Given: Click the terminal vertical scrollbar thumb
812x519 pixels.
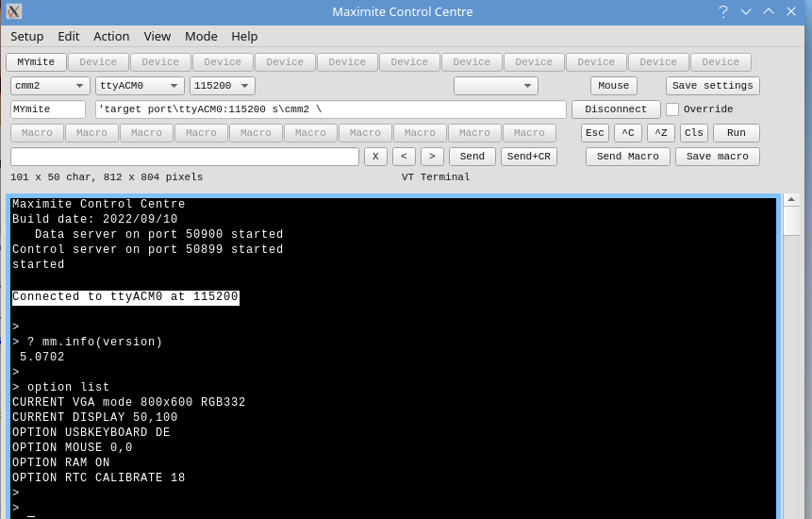Looking at the screenshot, I should point(791,221).
